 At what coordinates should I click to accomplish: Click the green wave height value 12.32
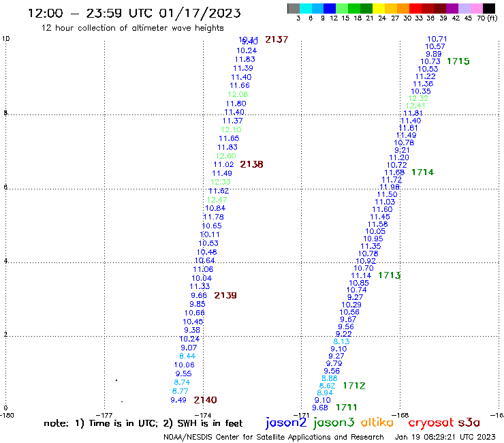click(418, 98)
